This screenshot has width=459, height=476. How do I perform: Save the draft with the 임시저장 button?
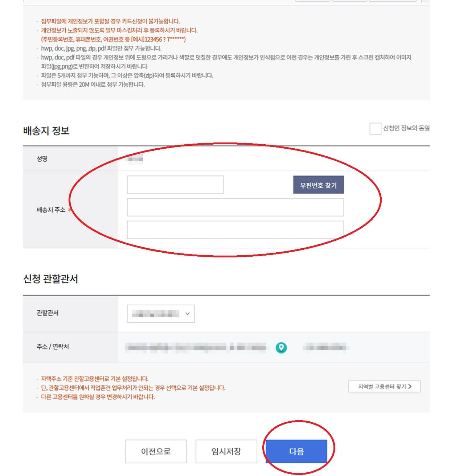pos(226,451)
